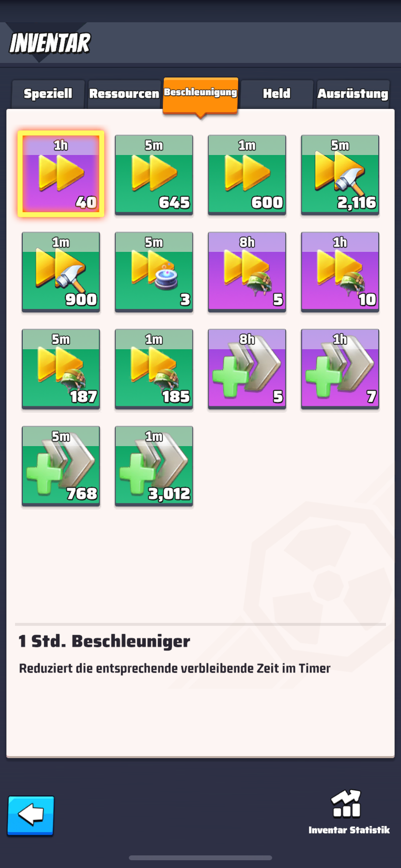The image size is (401, 868).
Task: Select the 1h speedup with 40 count
Action: pos(61,174)
